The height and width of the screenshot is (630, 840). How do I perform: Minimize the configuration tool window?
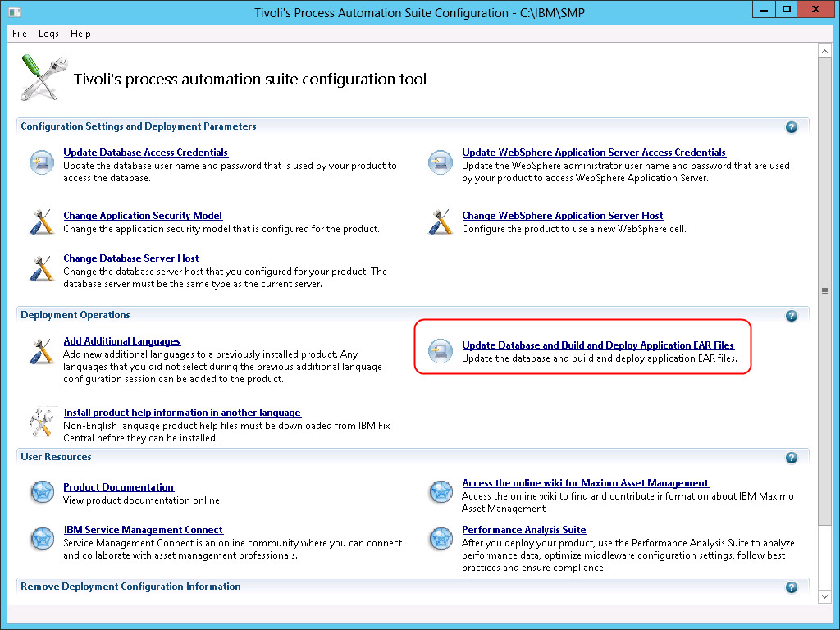764,10
